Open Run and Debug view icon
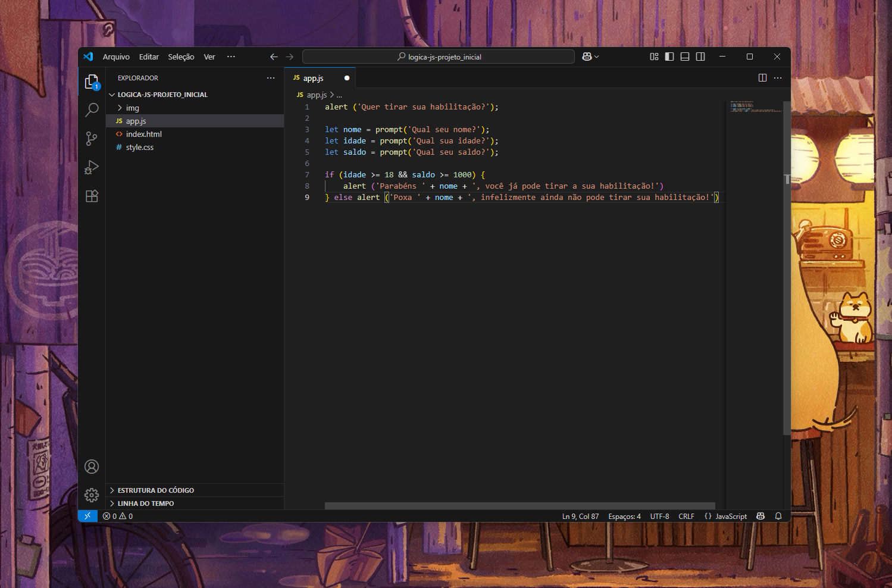Image resolution: width=892 pixels, height=588 pixels. click(x=92, y=167)
